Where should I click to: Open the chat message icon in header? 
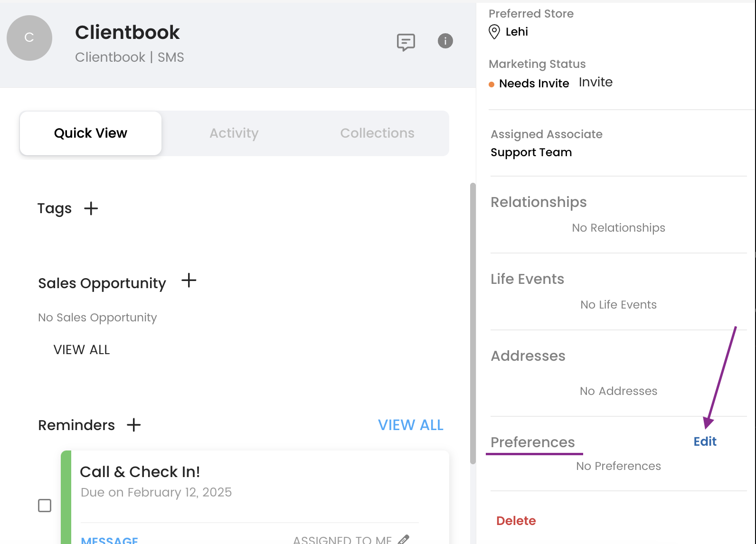406,42
